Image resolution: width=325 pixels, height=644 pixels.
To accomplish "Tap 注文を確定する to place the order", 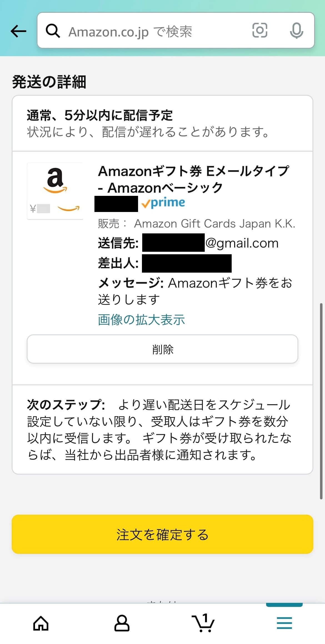I will pyautogui.click(x=162, y=535).
